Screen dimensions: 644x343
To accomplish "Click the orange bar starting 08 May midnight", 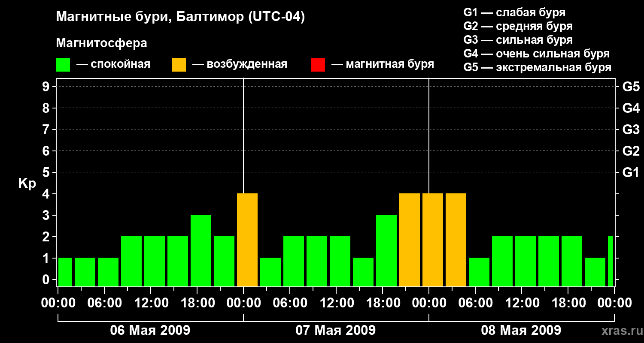I will coord(433,240).
